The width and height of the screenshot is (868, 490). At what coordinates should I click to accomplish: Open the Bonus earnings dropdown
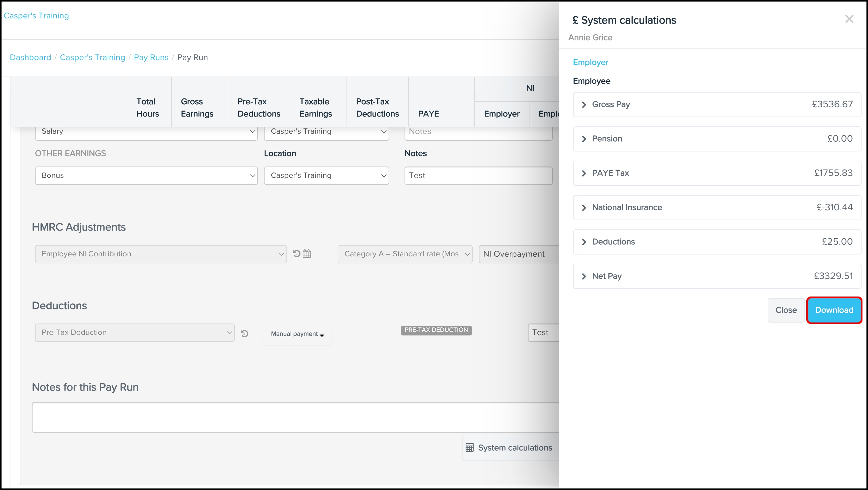146,175
